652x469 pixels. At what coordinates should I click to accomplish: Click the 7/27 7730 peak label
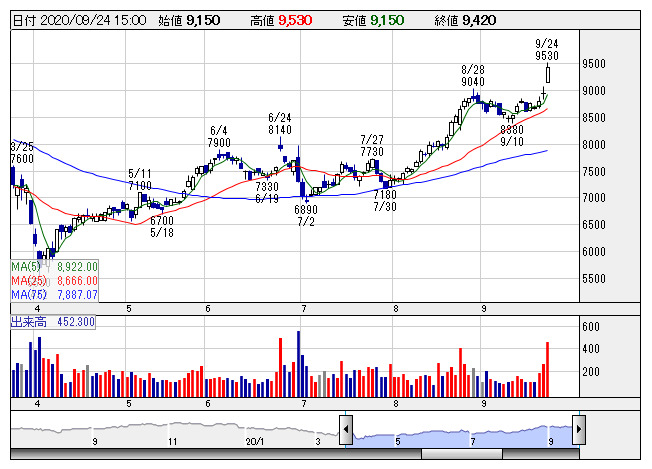372,146
